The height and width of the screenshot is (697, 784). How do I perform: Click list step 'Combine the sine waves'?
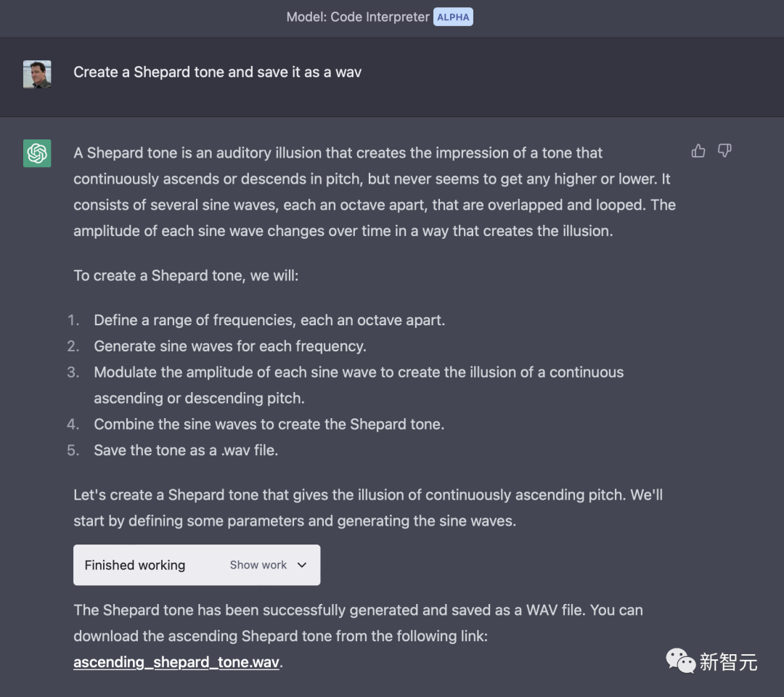point(269,424)
